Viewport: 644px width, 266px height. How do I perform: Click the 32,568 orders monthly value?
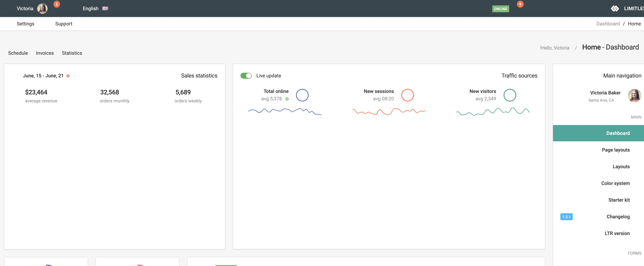click(x=110, y=92)
